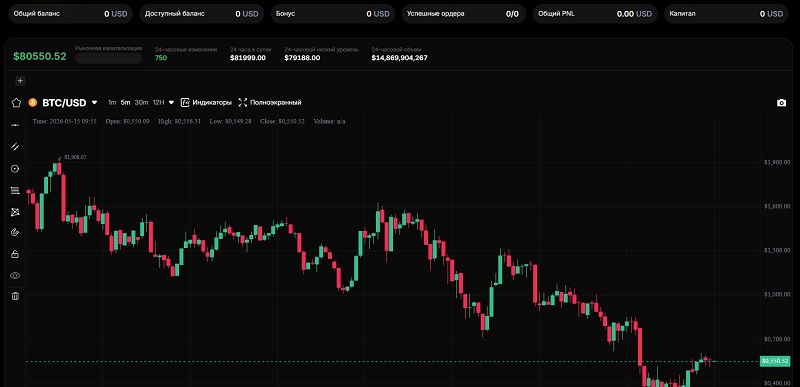
Task: Toggle the magnet snap mode
Action: pyautogui.click(x=15, y=233)
